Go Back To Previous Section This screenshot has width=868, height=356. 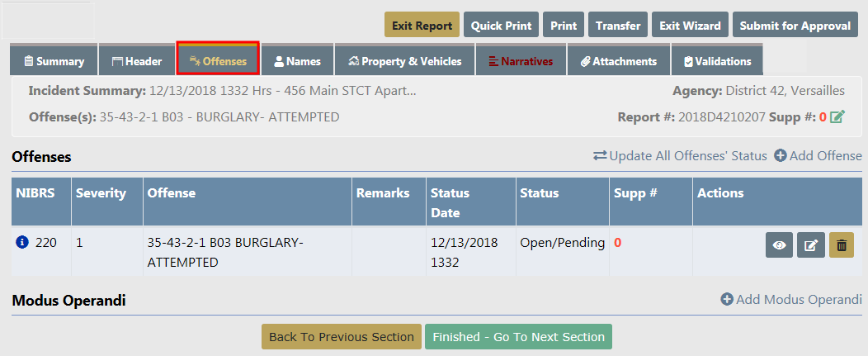click(341, 337)
